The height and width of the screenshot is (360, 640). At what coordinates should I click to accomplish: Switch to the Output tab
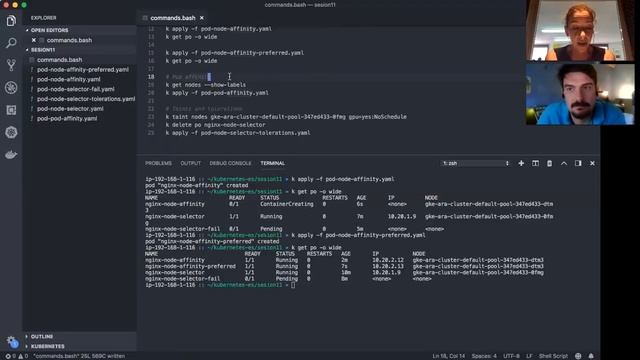(191, 163)
